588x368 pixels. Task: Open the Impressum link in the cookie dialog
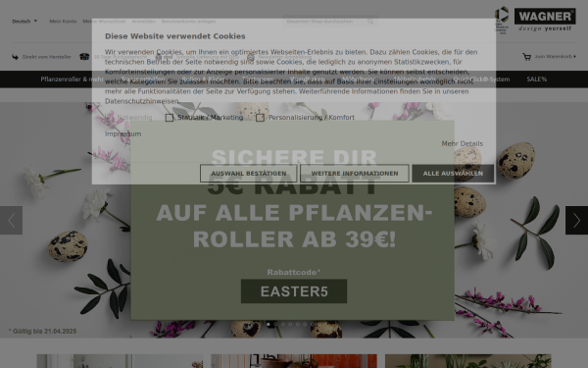click(x=123, y=134)
